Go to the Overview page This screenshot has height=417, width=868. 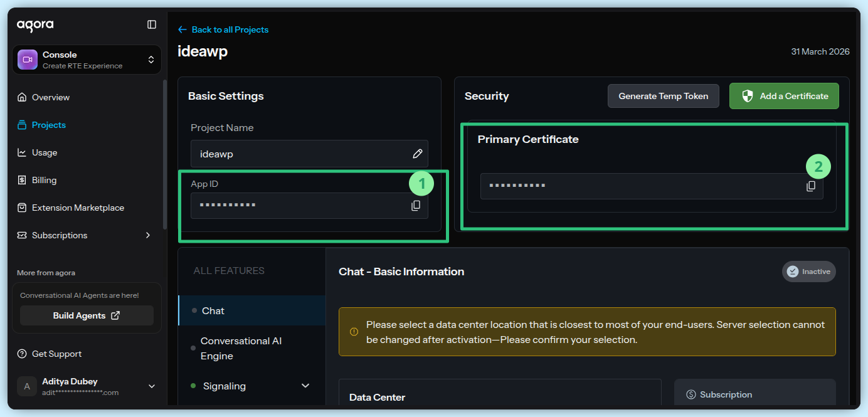click(x=51, y=97)
